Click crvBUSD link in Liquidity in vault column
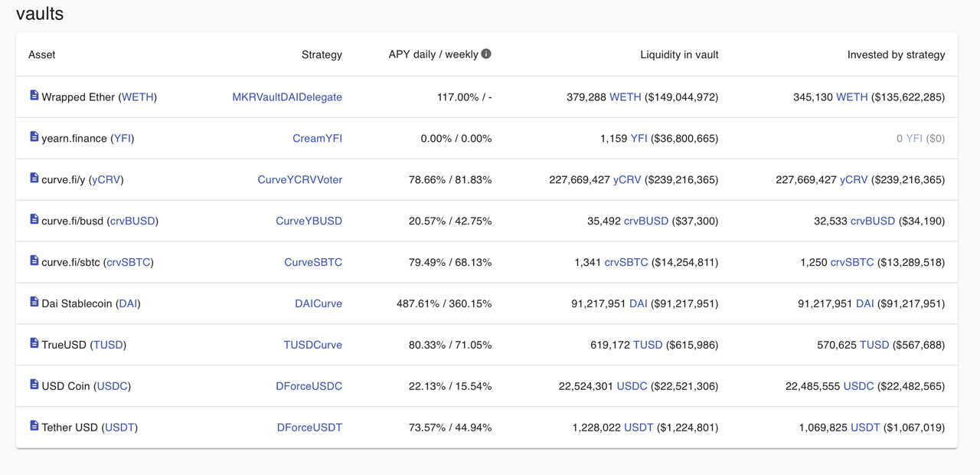Screen dimensions: 980x475 [646, 221]
